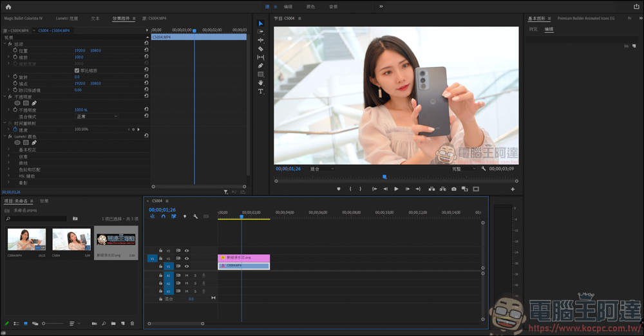Click the Lift button
Image resolution: width=644 pixels, height=336 pixels.
[x=431, y=189]
